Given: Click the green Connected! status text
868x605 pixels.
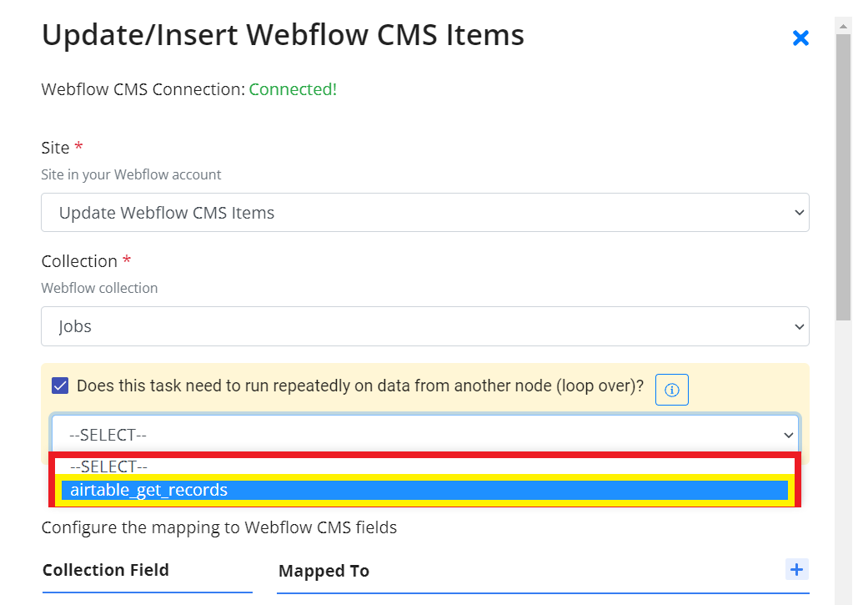Looking at the screenshot, I should [x=293, y=89].
